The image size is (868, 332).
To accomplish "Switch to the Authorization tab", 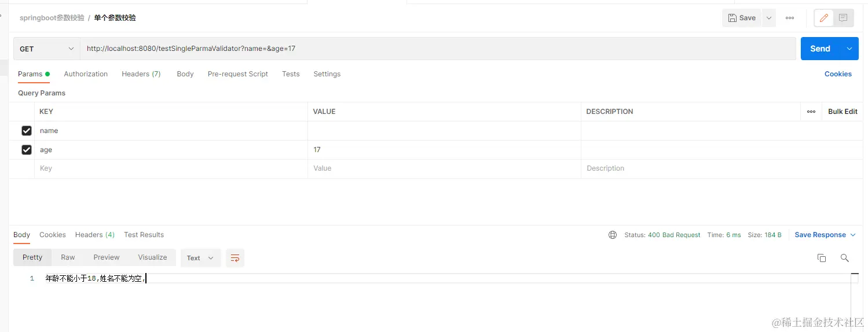I will [x=86, y=74].
